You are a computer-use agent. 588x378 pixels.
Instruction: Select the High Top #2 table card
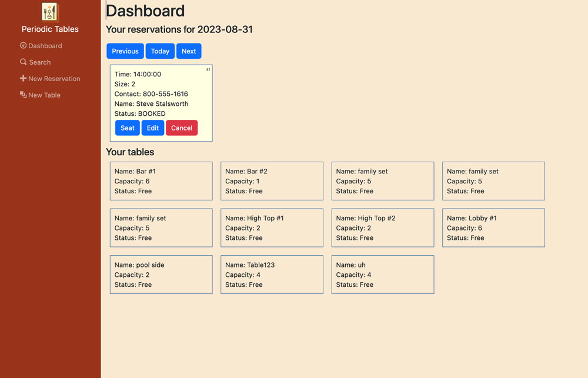(383, 228)
